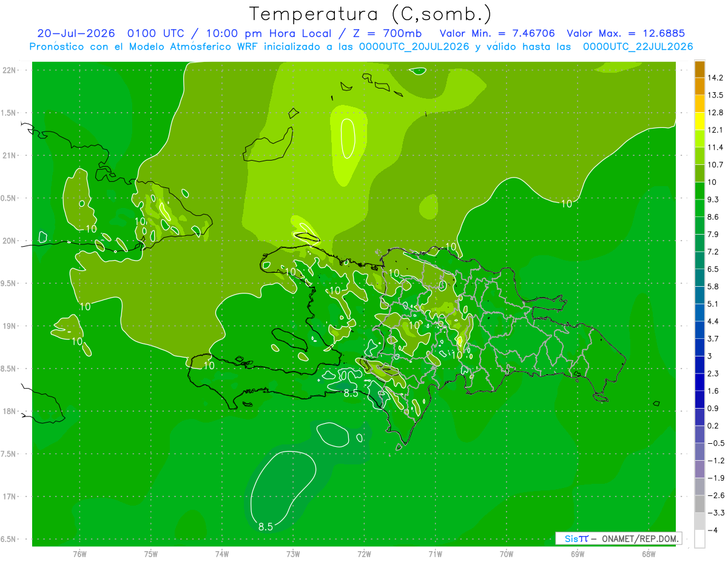Click the '18N' latitude axis label
The height and width of the screenshot is (562, 728).
click(x=10, y=412)
